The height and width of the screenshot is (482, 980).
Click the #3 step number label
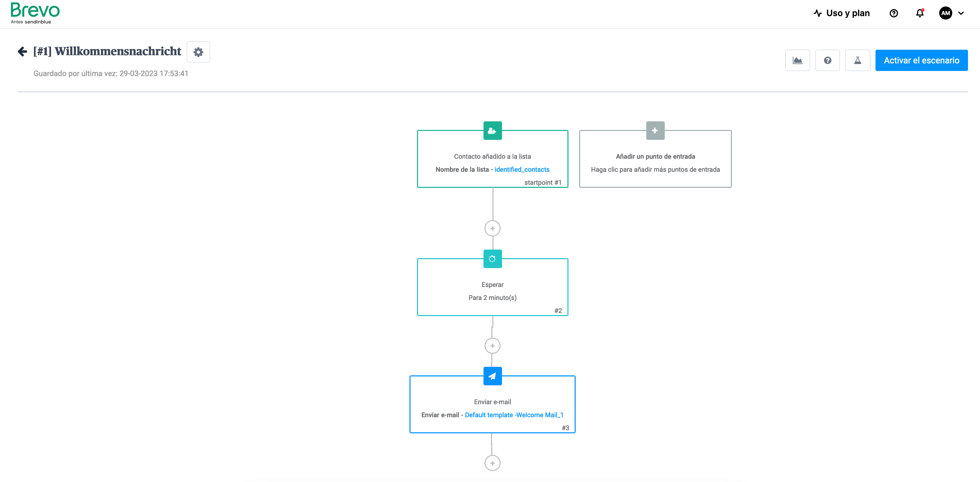[x=565, y=428]
